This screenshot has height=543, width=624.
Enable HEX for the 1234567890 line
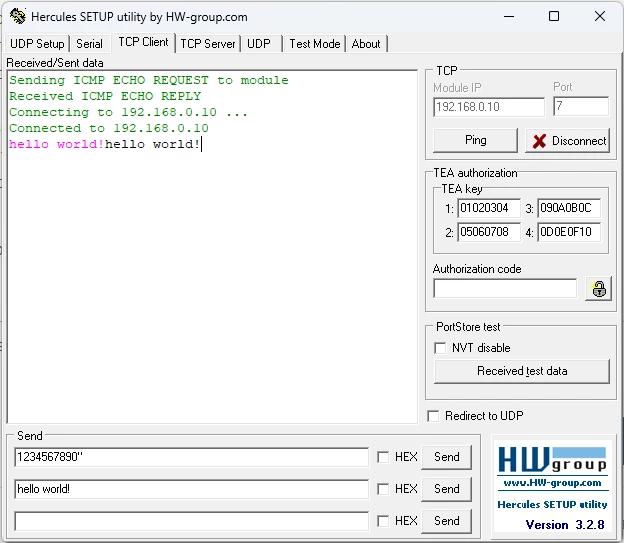point(383,457)
